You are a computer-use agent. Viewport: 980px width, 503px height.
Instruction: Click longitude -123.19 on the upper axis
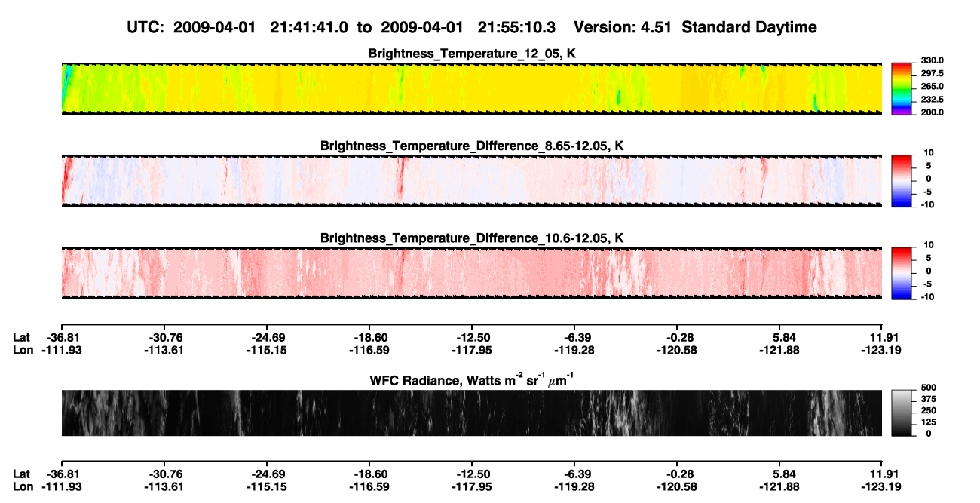point(882,350)
